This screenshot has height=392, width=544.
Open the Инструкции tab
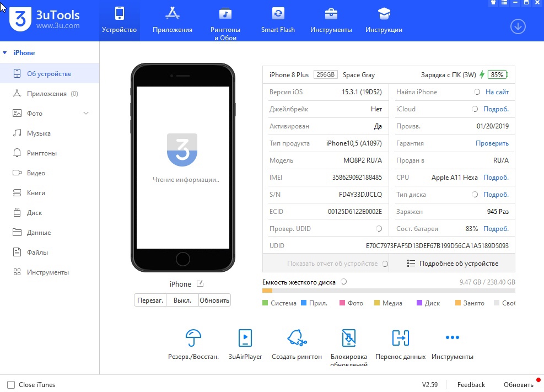click(x=384, y=20)
